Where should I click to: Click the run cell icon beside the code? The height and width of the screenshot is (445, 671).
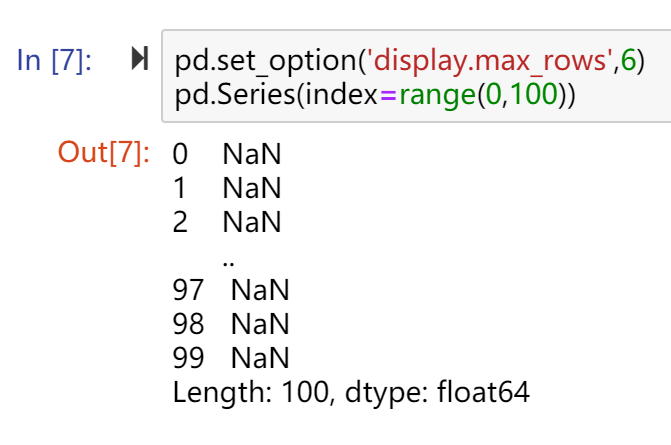[140, 61]
